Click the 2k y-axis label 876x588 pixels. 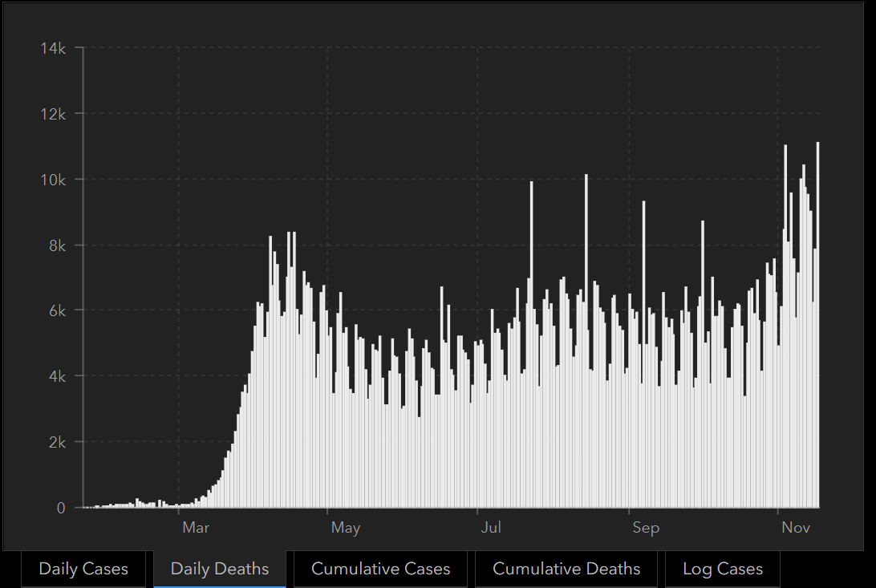click(56, 442)
